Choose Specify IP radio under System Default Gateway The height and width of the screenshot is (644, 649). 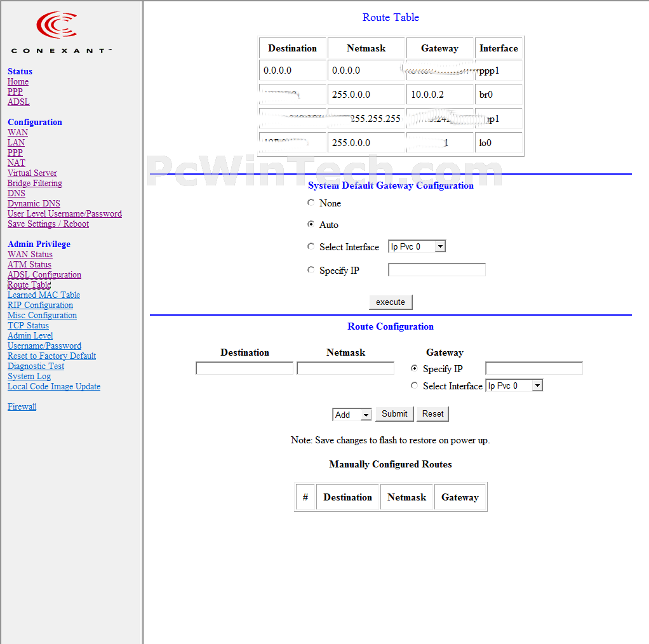[x=311, y=270]
